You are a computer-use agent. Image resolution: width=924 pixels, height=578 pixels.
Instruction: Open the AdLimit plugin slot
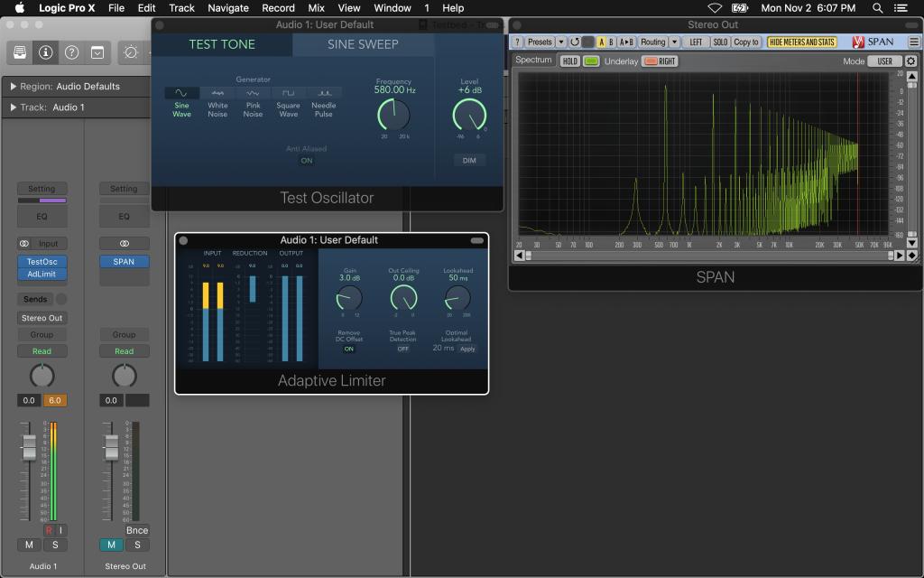42,274
